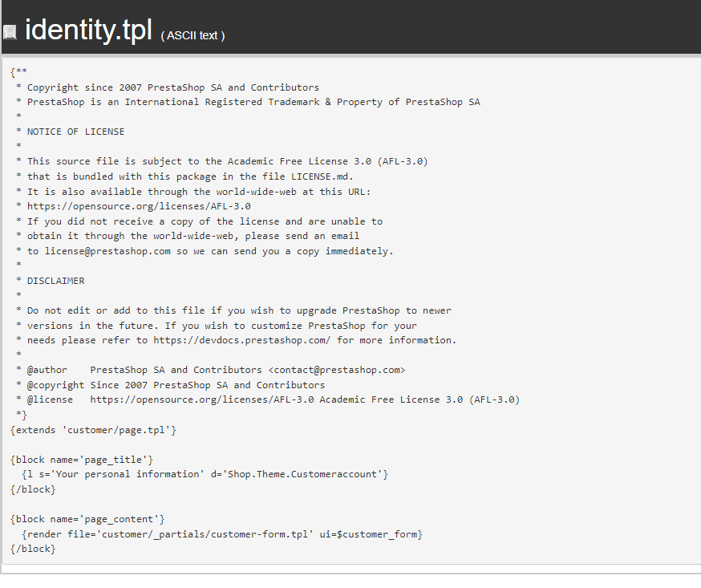Click the NOTICE OF LICENSE heading

(75, 132)
